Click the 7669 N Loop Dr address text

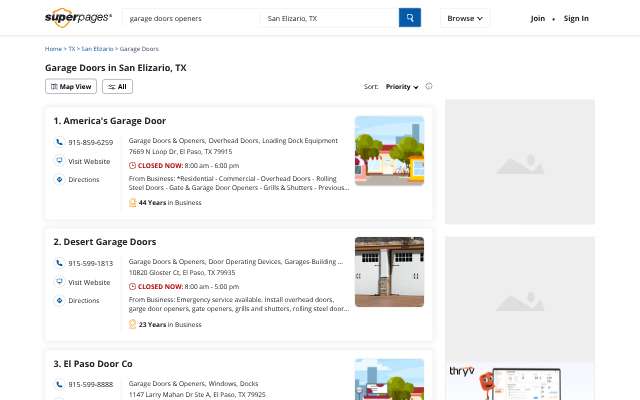180,151
